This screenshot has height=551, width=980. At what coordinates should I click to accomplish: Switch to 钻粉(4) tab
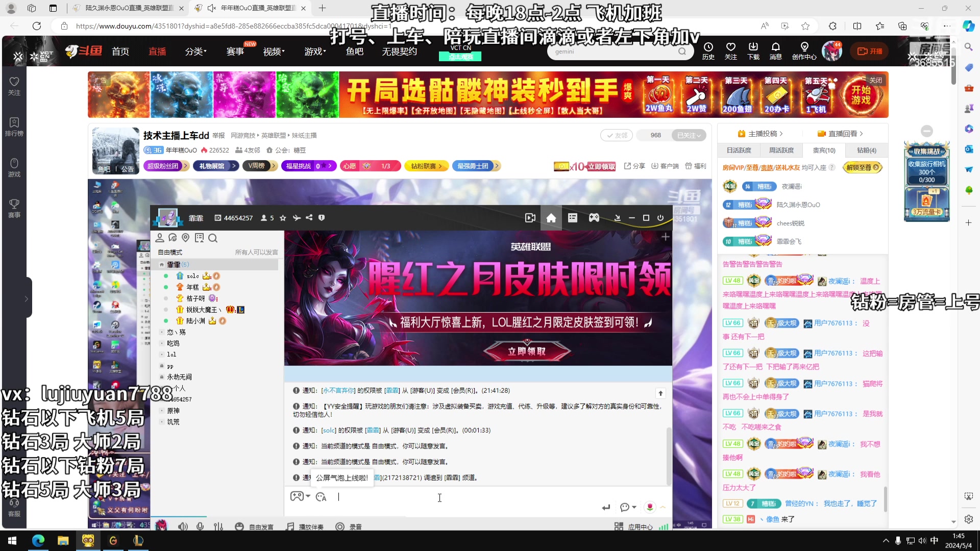[866, 150]
